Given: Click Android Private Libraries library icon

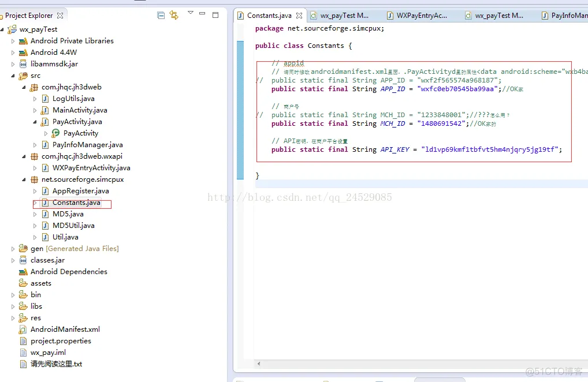Looking at the screenshot, I should coord(23,41).
